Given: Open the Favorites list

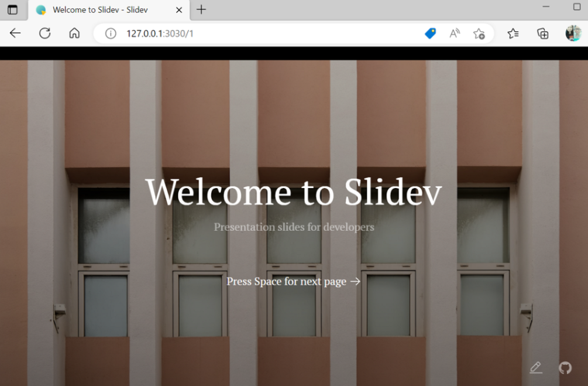Looking at the screenshot, I should [513, 33].
